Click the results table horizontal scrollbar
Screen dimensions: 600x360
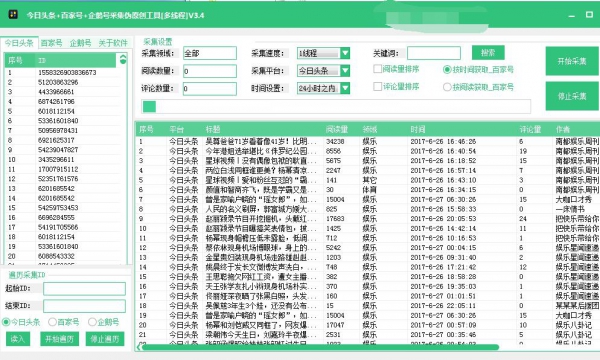(320, 347)
